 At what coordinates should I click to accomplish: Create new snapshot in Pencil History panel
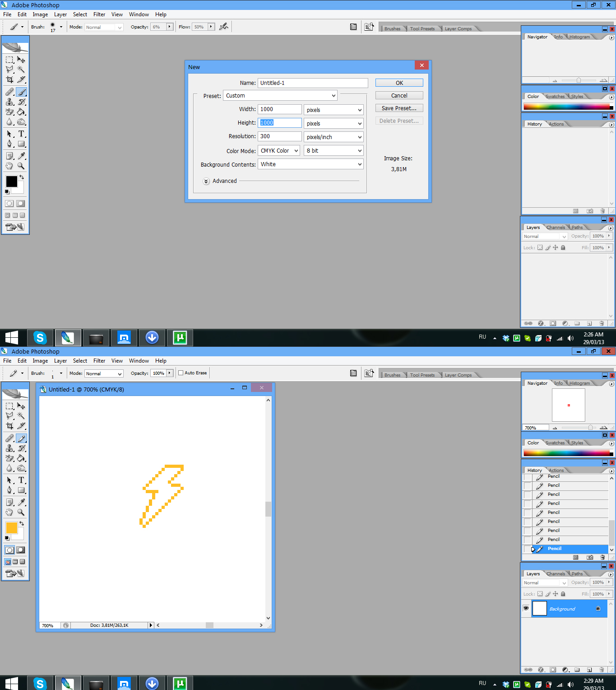tap(589, 557)
